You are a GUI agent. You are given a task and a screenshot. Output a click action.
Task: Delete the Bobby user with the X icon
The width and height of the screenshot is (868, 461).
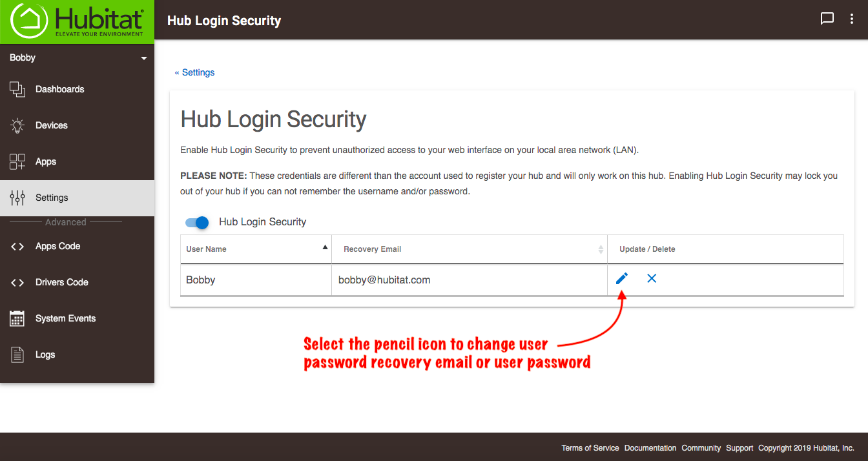pyautogui.click(x=651, y=278)
